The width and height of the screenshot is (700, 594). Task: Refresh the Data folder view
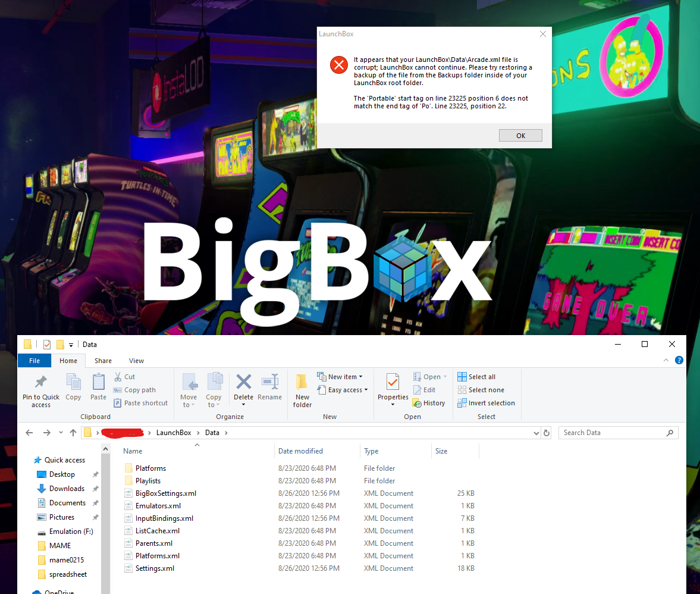547,433
